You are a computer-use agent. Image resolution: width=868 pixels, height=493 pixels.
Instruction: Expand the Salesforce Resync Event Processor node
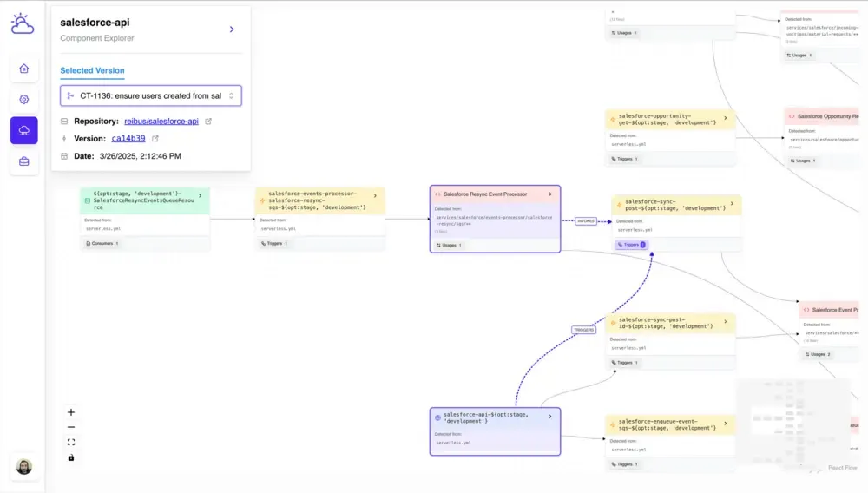point(550,194)
